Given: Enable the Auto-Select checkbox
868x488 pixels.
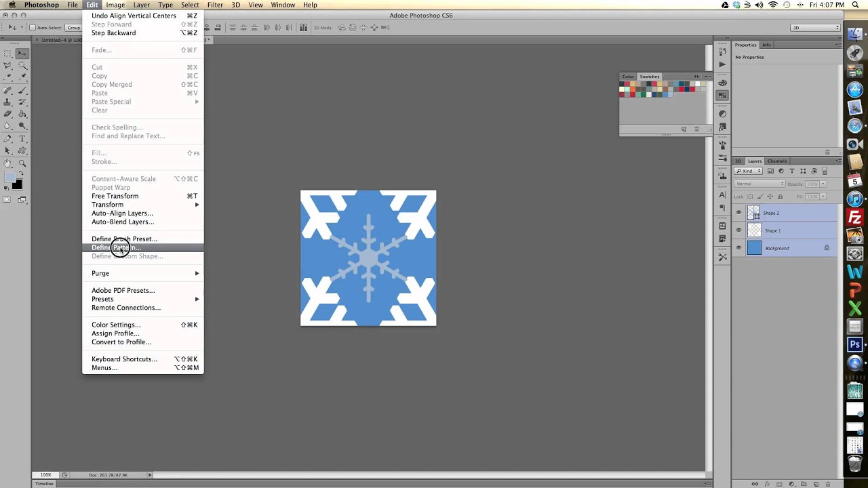Looking at the screenshot, I should [33, 28].
